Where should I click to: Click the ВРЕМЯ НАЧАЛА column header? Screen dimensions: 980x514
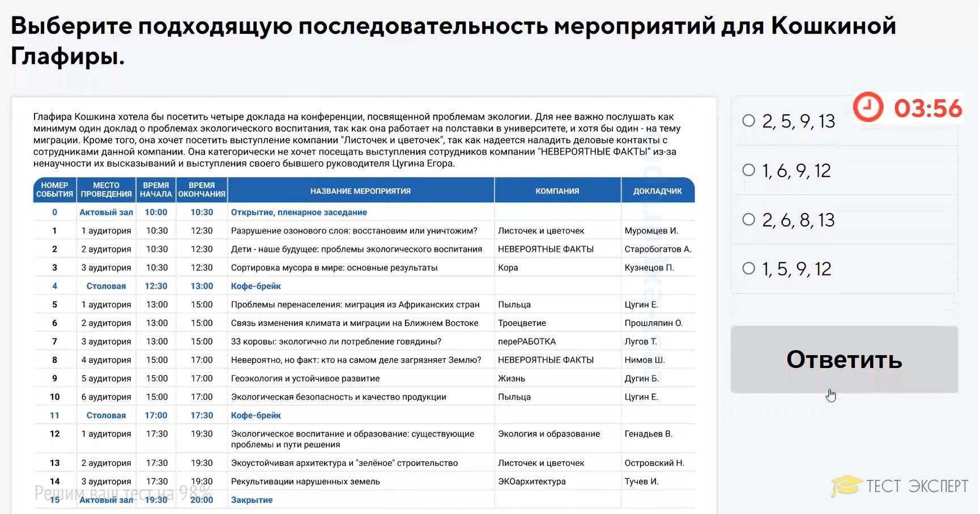click(x=156, y=190)
